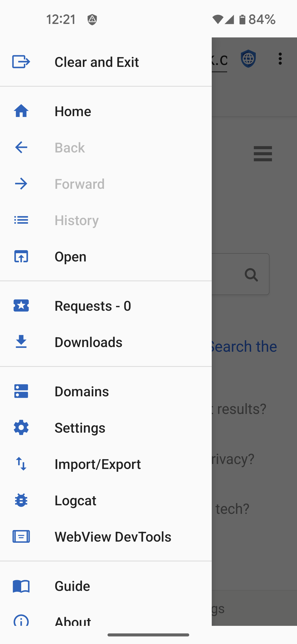The width and height of the screenshot is (297, 644).
Task: Tap the Domains icon in drawer
Action: [21, 391]
